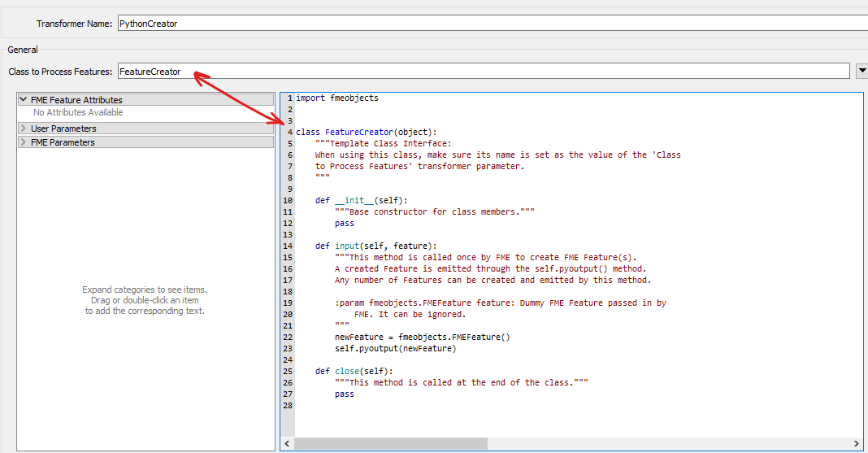This screenshot has height=453, width=868.
Task: Click the 'def input(self, feature):' line
Action: click(375, 246)
